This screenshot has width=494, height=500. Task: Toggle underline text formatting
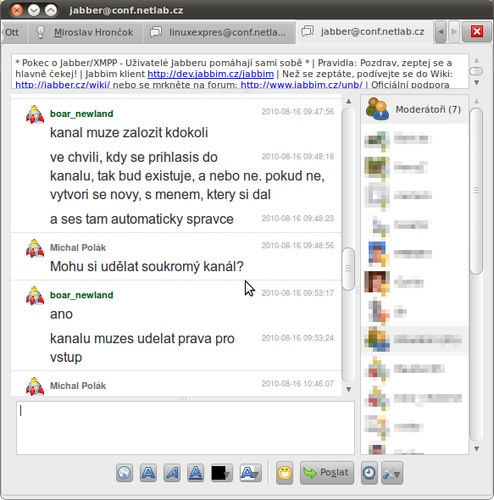click(x=196, y=473)
